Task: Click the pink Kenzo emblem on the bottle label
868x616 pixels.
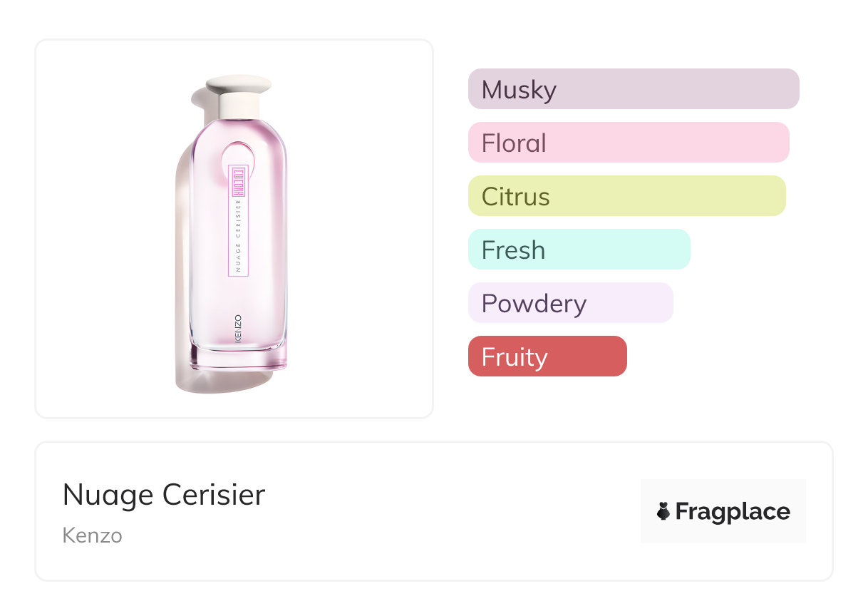Action: [239, 182]
